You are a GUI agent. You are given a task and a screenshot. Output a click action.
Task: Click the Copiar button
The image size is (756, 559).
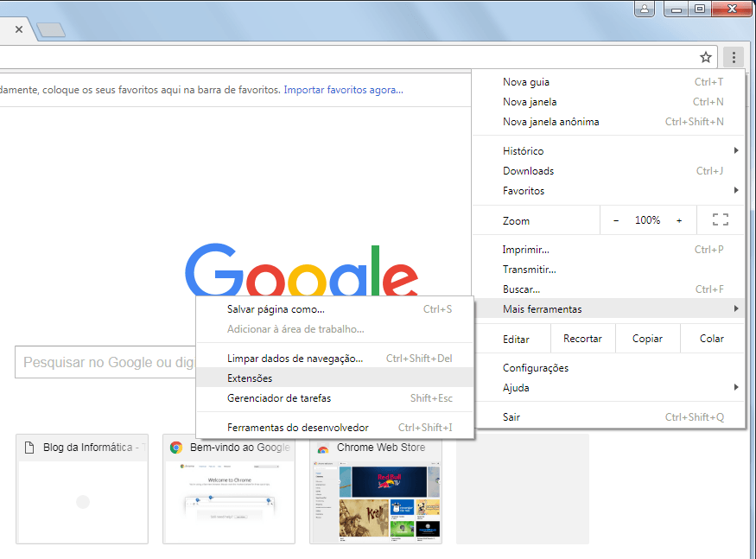point(647,339)
